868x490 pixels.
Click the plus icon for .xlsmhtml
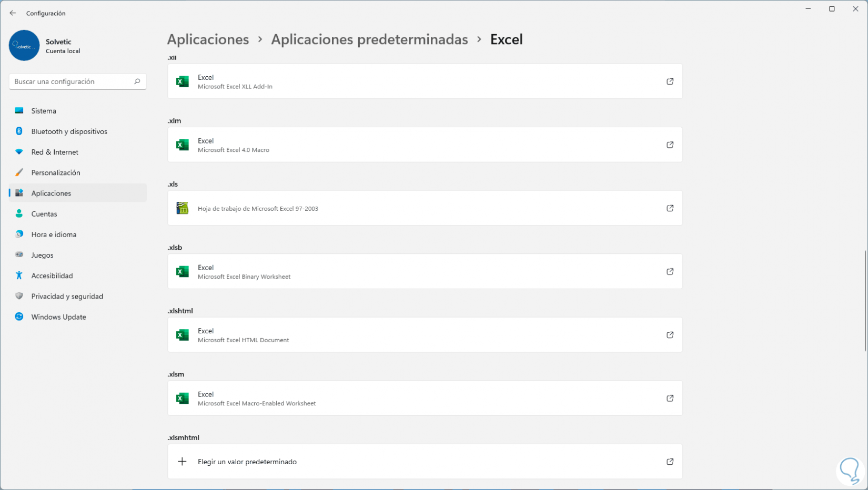(182, 462)
